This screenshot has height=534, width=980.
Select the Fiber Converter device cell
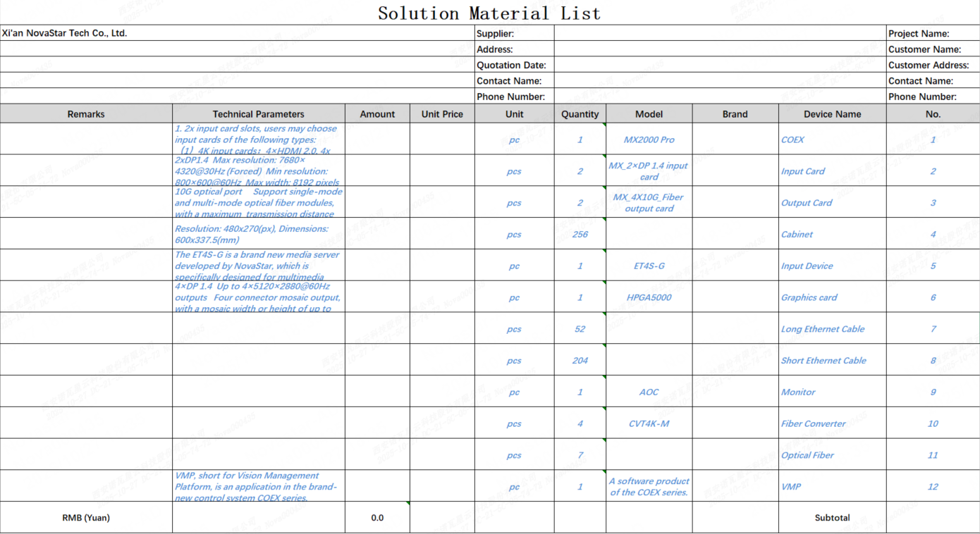click(814, 424)
